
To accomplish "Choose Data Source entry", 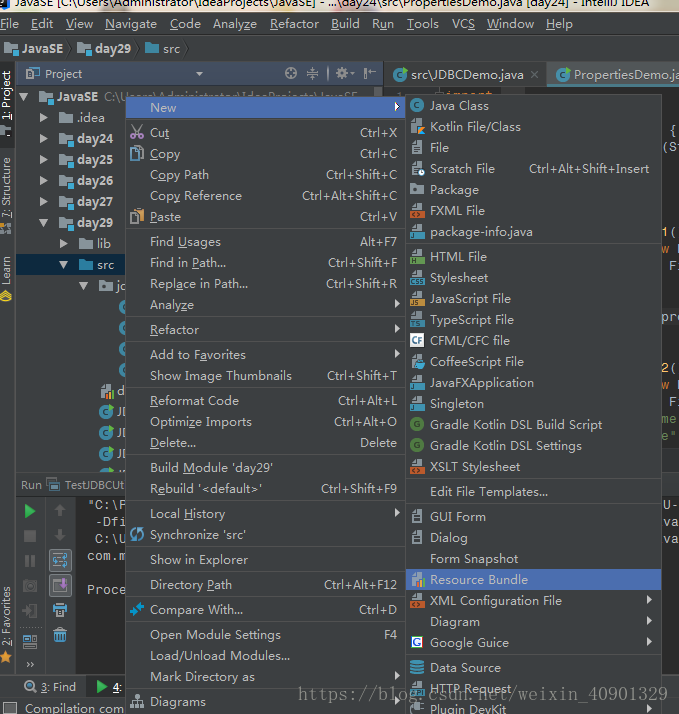I will coord(533,668).
